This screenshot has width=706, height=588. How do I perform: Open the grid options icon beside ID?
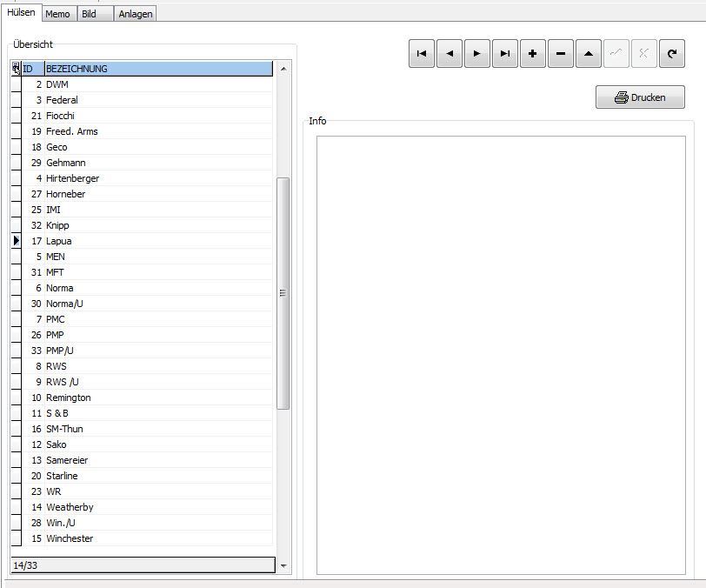(16, 69)
